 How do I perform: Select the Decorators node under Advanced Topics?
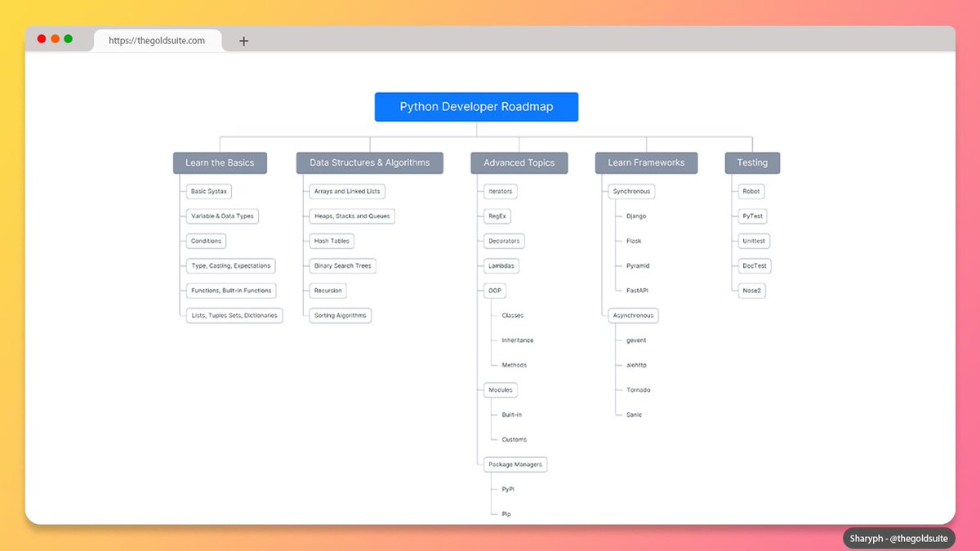click(503, 241)
